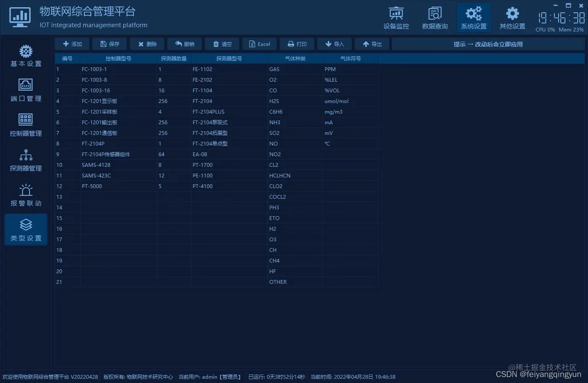The image size is (588, 383).
Task: Open the 数据查询 data query panel
Action: click(435, 17)
